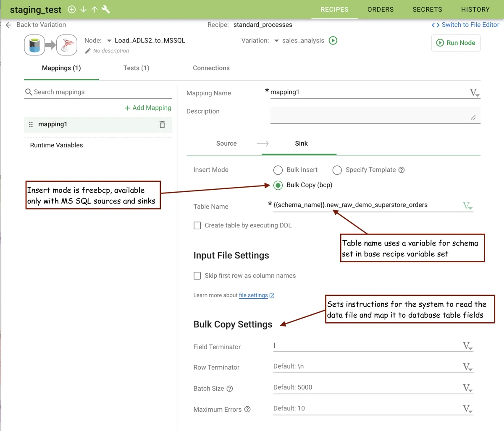Expand the Node dropdown for Load_ADLS2_to_MSSQL
The width and height of the screenshot is (504, 431).
[109, 41]
